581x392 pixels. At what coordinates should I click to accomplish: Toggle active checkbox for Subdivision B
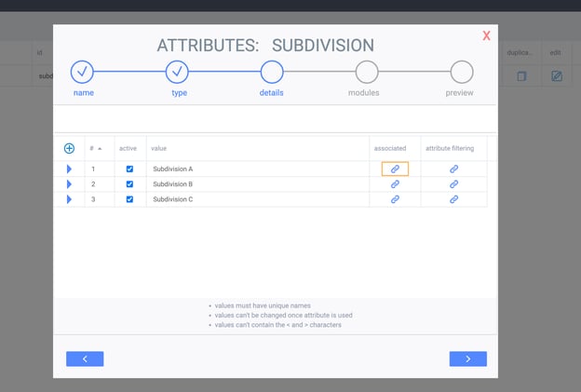coord(129,184)
